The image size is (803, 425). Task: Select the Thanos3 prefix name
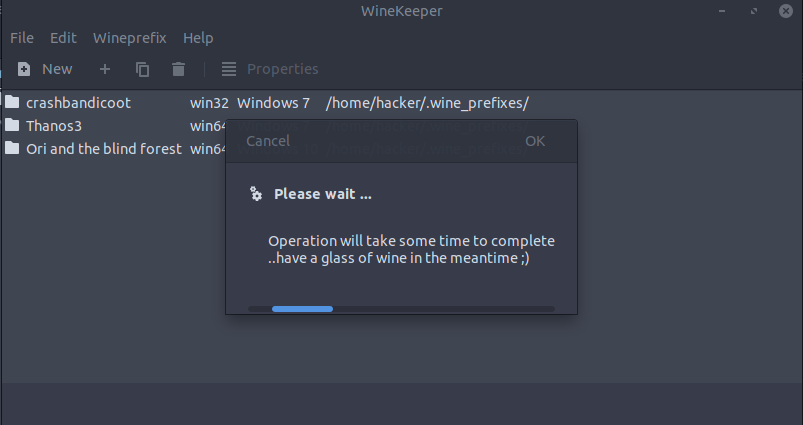tap(54, 125)
